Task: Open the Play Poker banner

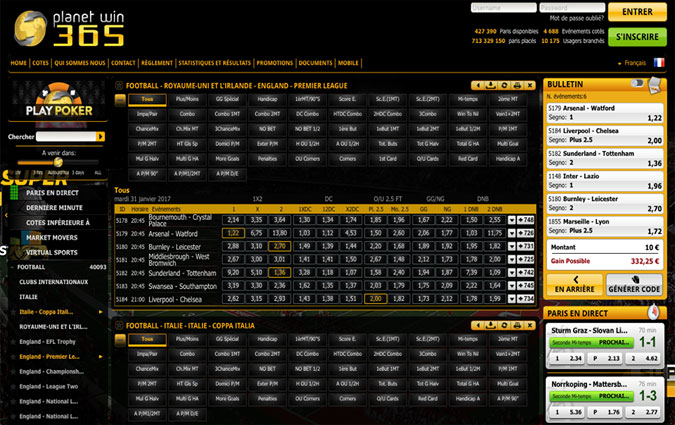Action: (x=59, y=101)
